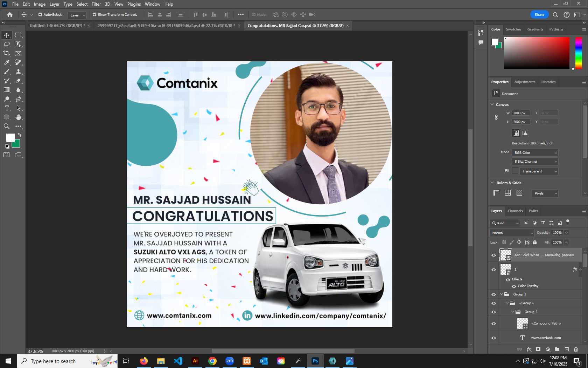Hide the www.comtanix.com text layer
The image size is (588, 368).
click(x=494, y=338)
